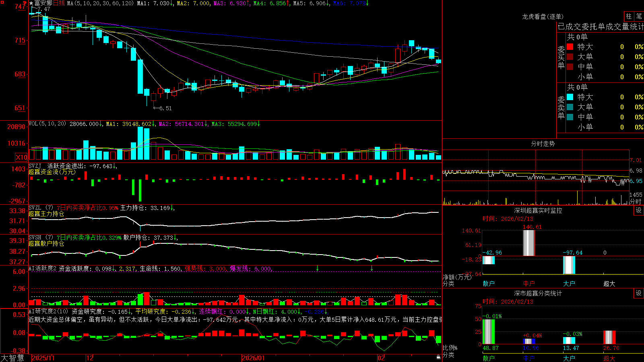Image resolution: width=644 pixels, height=362 pixels.
Task: Click the teal 中单 swatch under 委卖单
Action: point(570,117)
